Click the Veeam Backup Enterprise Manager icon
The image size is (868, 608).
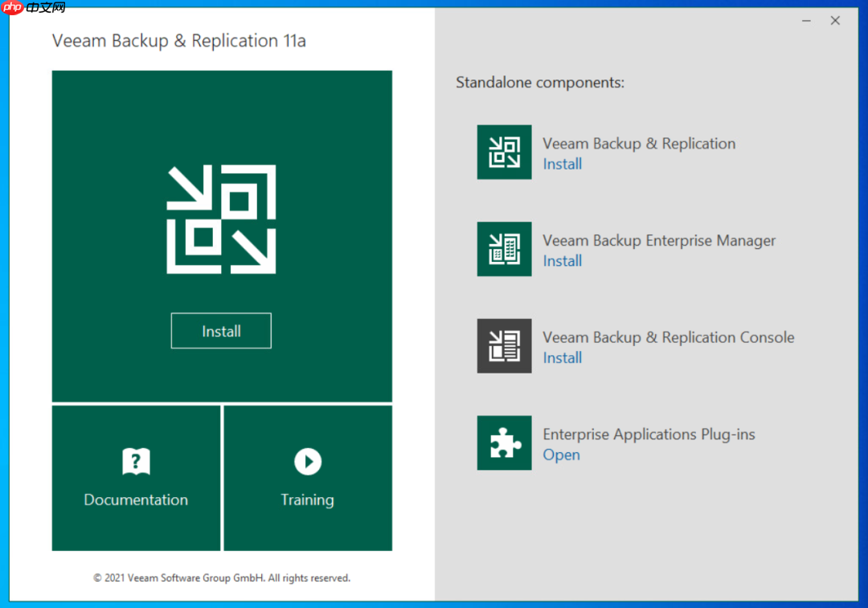point(504,249)
